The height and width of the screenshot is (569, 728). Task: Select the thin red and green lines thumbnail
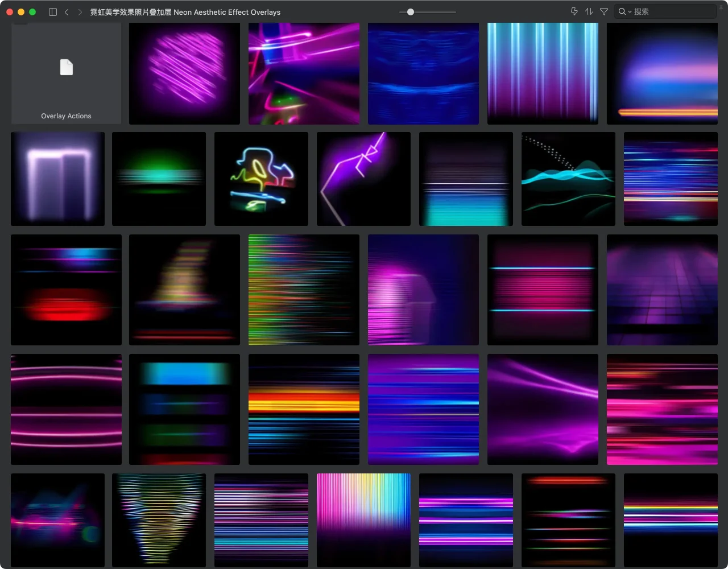568,520
